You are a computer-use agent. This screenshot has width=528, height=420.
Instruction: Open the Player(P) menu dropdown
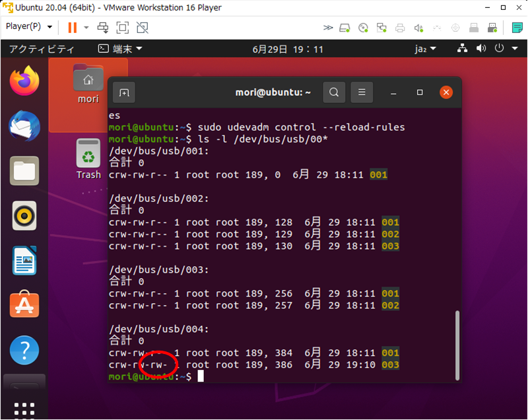coord(29,26)
